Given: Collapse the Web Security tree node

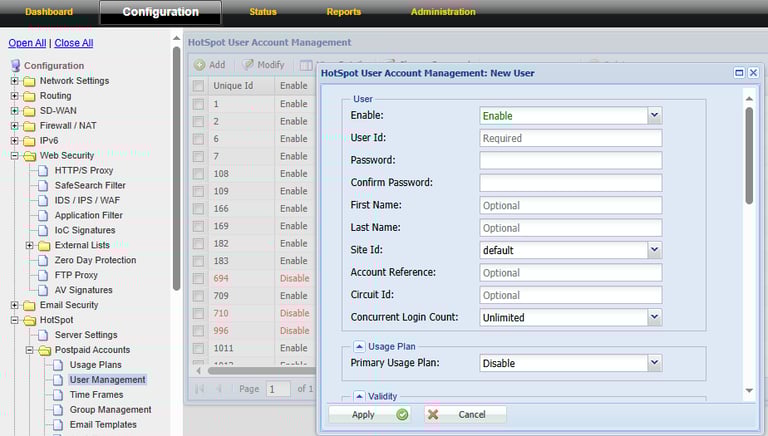Looking at the screenshot, I should point(15,156).
